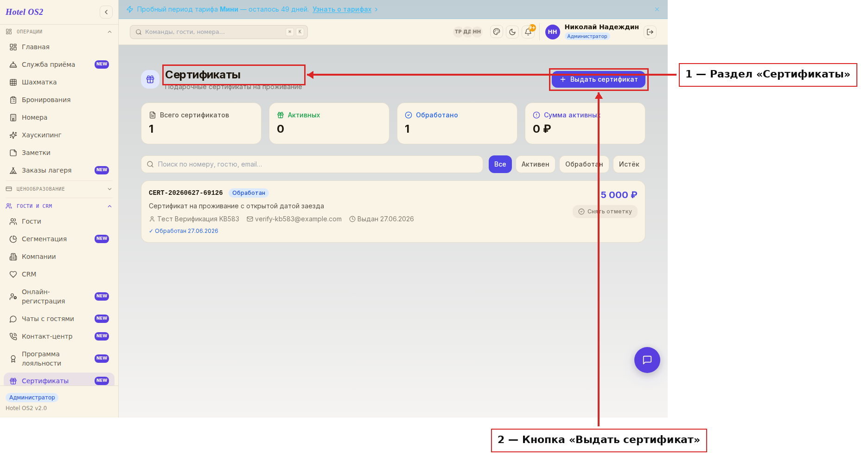Close the trial period banner

[657, 9]
